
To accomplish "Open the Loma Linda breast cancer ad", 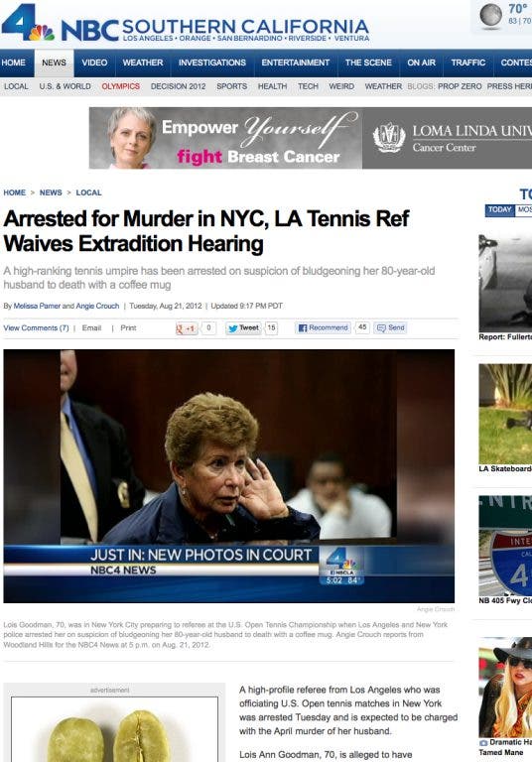I will (311, 138).
